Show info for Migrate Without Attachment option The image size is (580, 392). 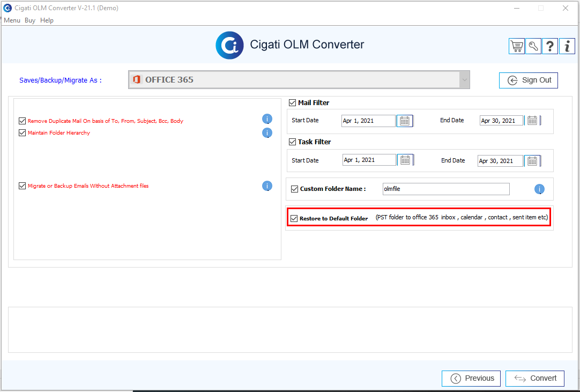point(267,186)
